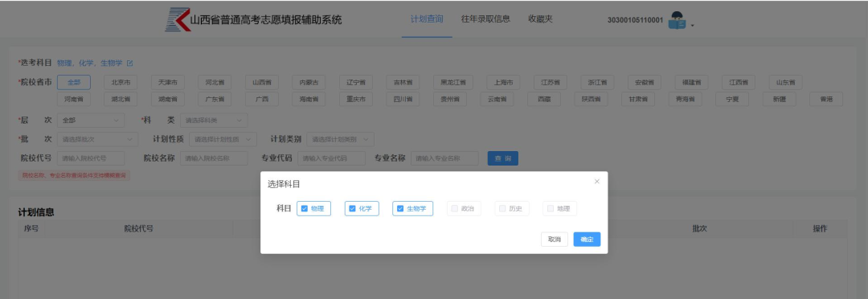Select 贵州省 province filter

pyautogui.click(x=450, y=99)
